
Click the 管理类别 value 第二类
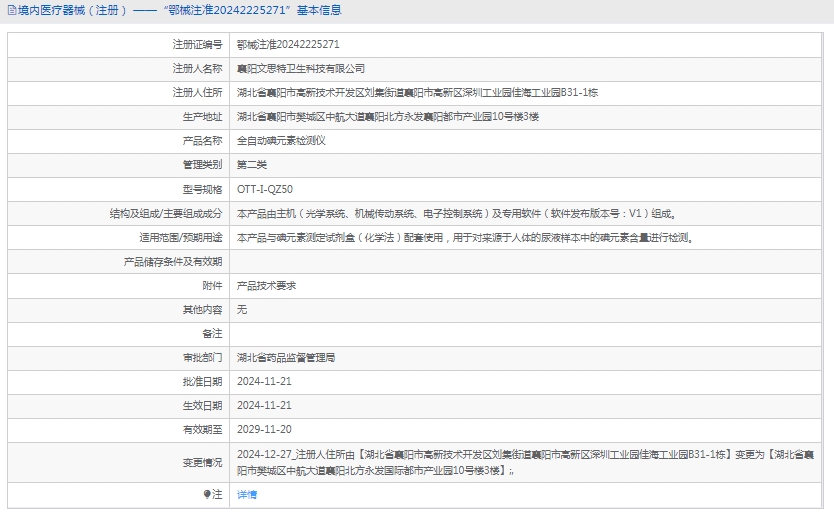tap(252, 165)
